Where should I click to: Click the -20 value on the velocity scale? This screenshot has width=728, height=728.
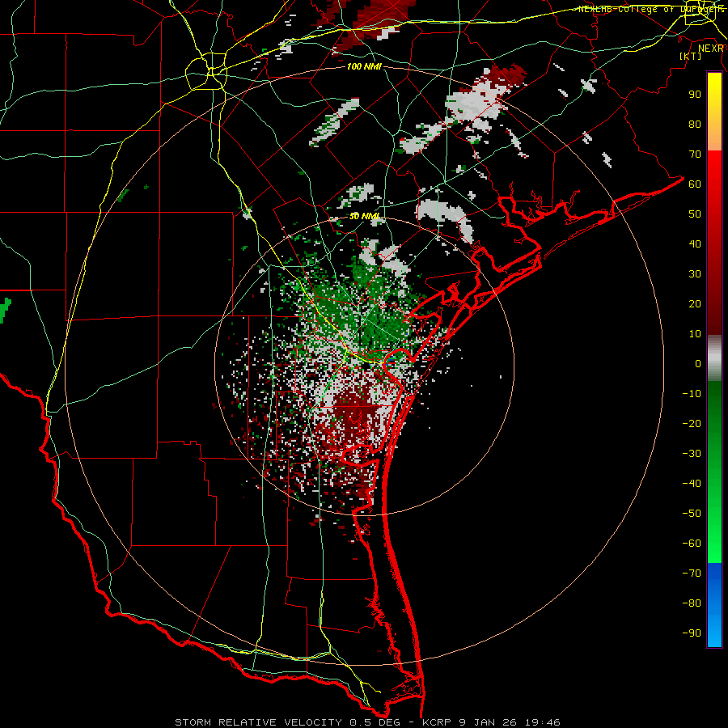(692, 424)
